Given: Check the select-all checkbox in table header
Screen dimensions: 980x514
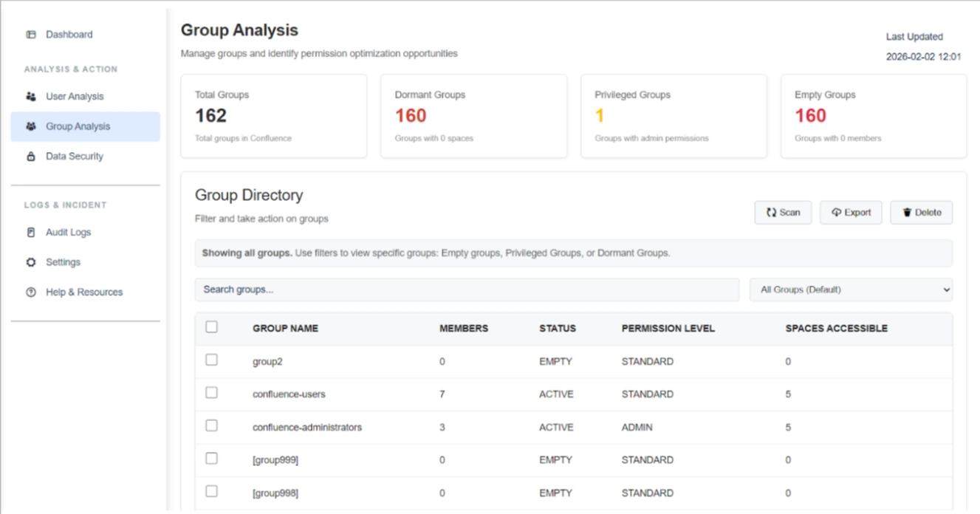Looking at the screenshot, I should coord(213,328).
